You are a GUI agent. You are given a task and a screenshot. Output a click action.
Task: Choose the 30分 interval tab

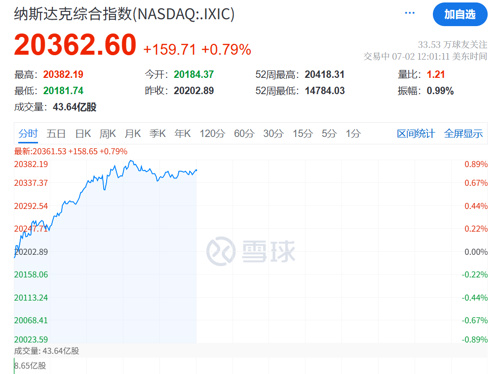(273, 134)
